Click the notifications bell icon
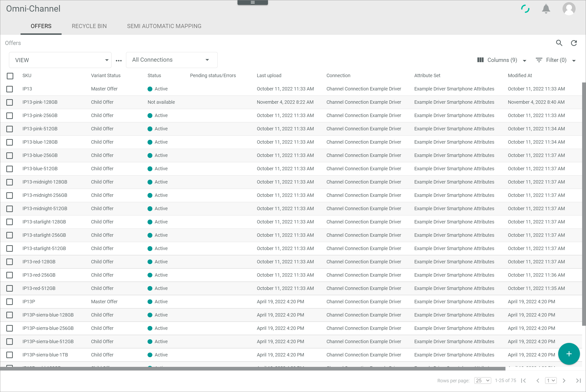The width and height of the screenshot is (586, 392). (x=546, y=9)
